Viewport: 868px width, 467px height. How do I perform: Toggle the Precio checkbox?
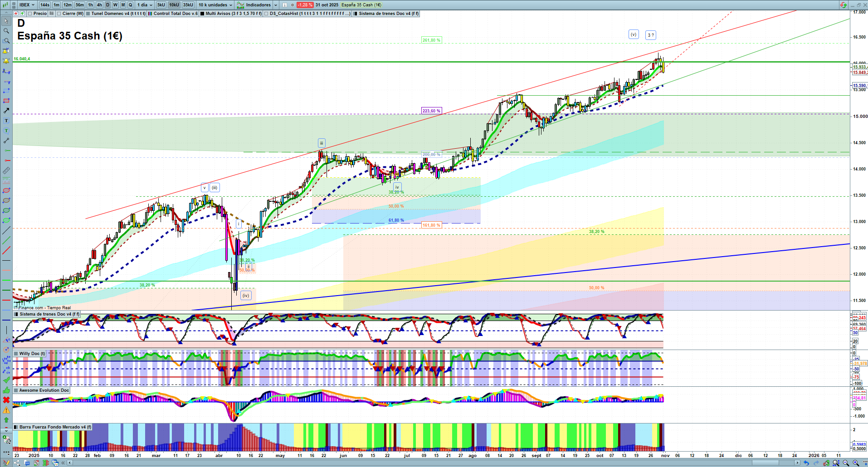[x=30, y=14]
